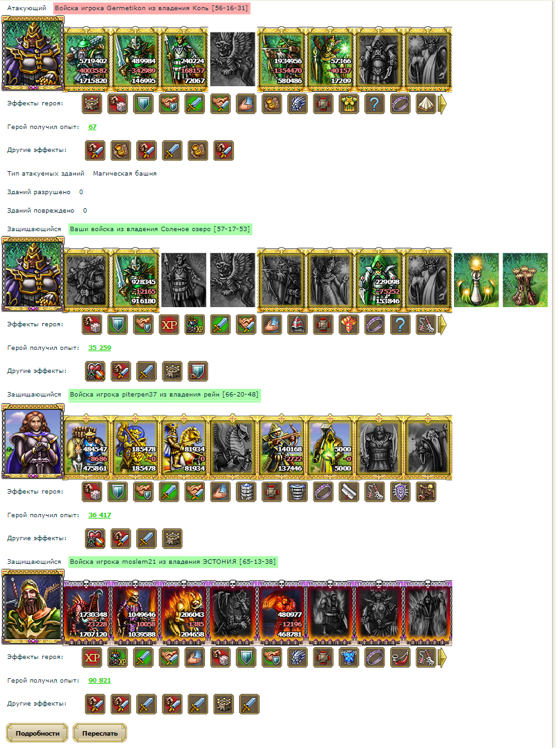This screenshot has height=749, width=560.
Task: Click the unit card showing 5719402 troops
Action: click(86, 59)
